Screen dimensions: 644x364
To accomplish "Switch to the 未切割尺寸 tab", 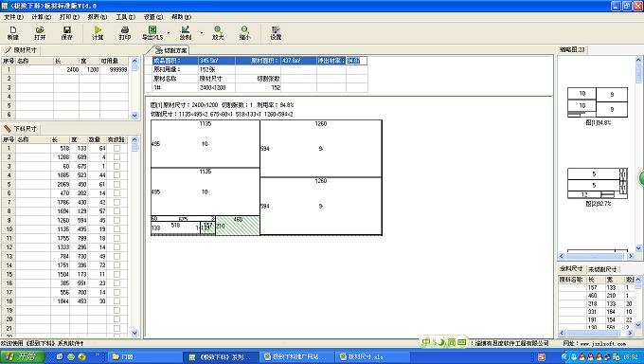I will pos(602,269).
